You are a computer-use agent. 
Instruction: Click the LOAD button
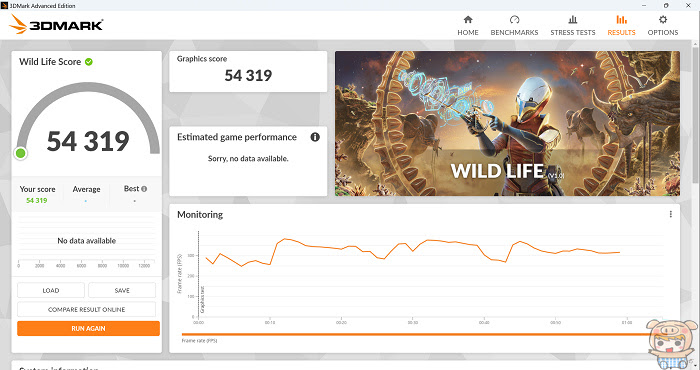[51, 290]
